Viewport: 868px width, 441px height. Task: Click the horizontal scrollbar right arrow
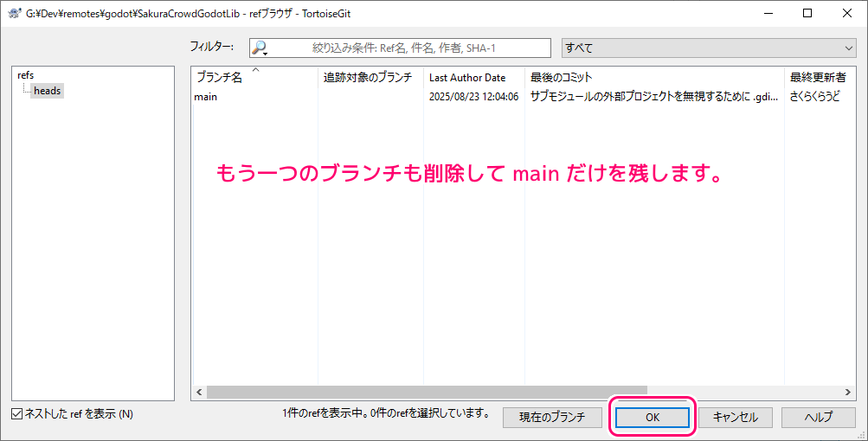coord(847,392)
